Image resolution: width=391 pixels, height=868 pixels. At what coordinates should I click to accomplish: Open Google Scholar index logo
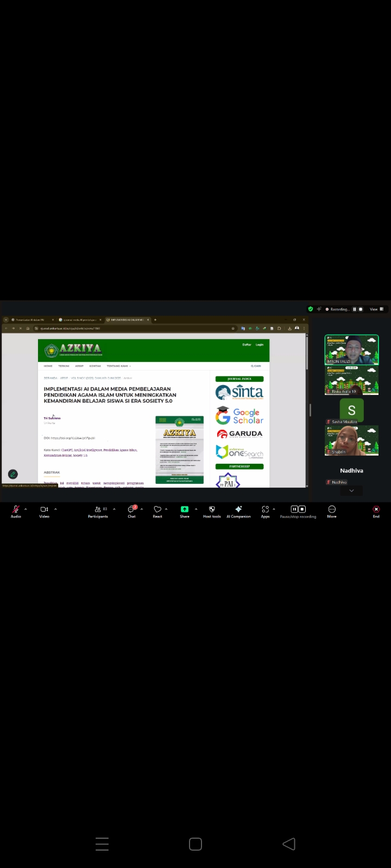pos(239,416)
